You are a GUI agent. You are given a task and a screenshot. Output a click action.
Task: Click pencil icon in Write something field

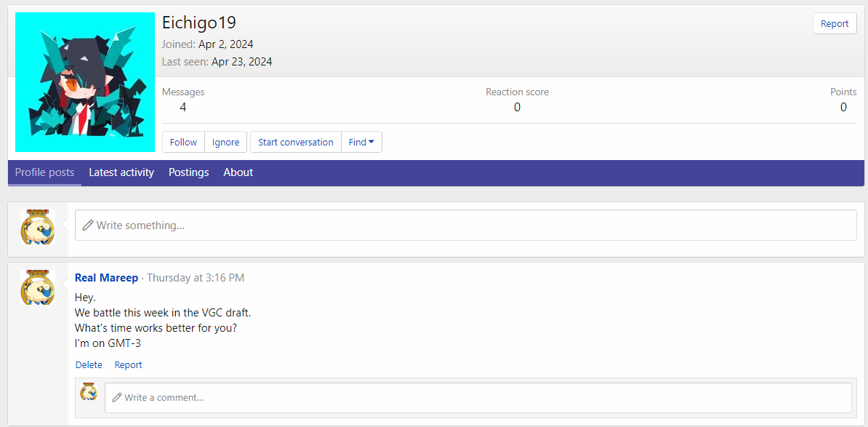point(88,226)
